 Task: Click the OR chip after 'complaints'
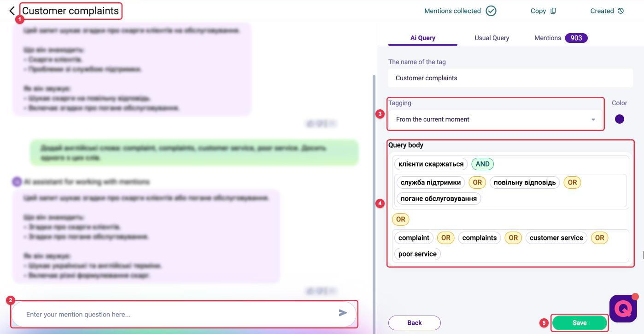(x=513, y=238)
